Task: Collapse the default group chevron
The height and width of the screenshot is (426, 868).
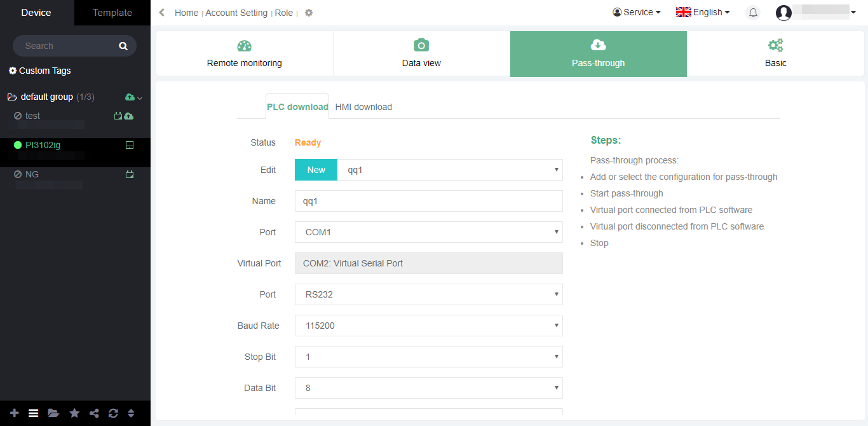Action: tap(140, 98)
